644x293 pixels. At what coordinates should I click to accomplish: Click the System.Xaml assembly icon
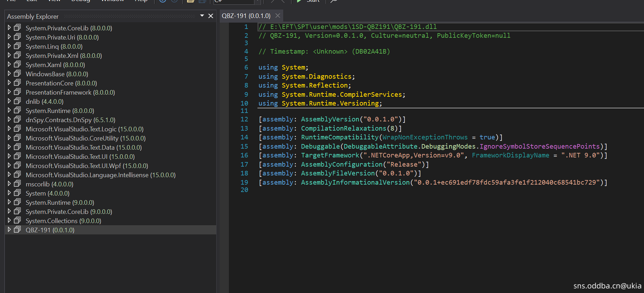pyautogui.click(x=17, y=65)
